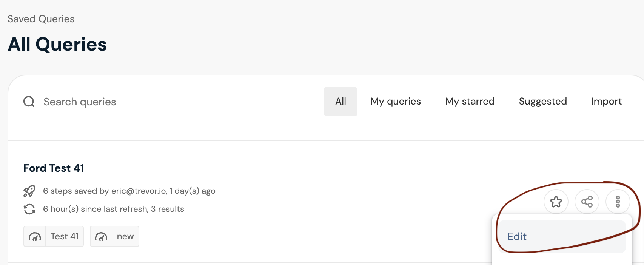Click the rocket icon beside steps saved

point(29,191)
